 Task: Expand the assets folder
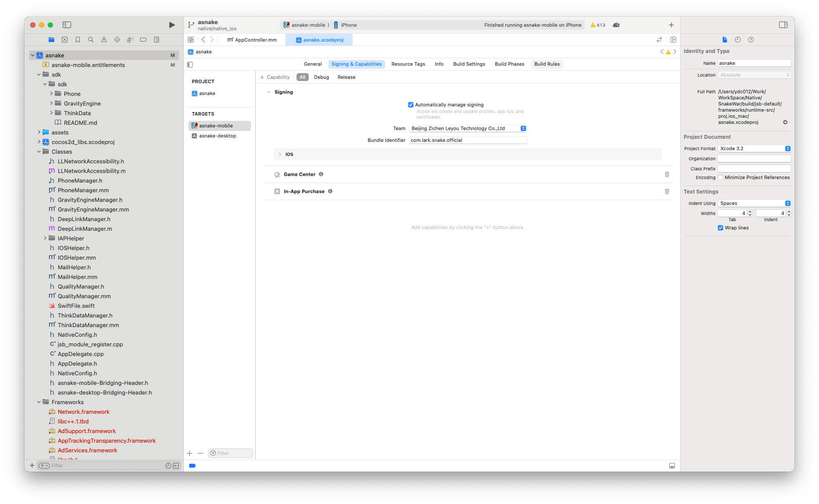[39, 132]
